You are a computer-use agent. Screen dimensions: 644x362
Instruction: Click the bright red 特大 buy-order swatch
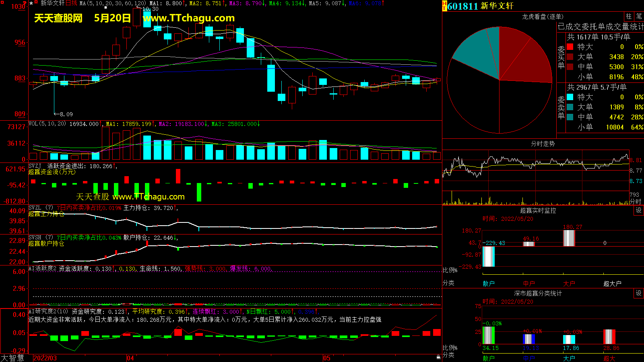coord(570,47)
